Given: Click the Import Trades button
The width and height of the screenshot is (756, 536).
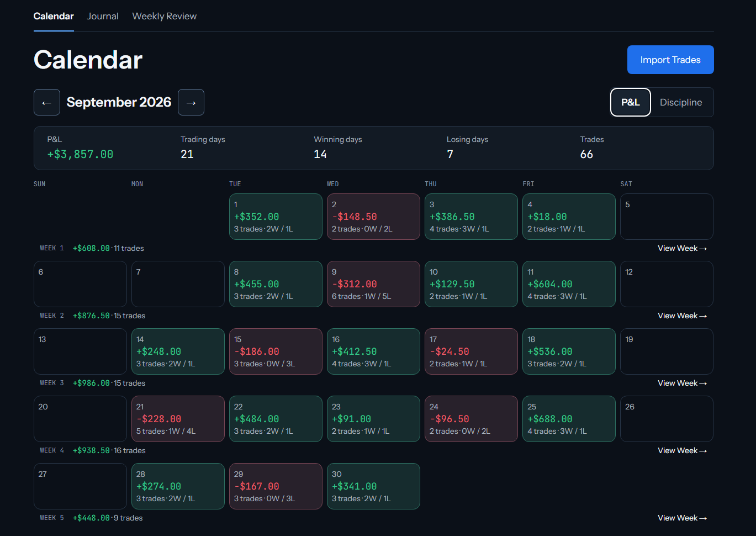Looking at the screenshot, I should click(x=670, y=60).
